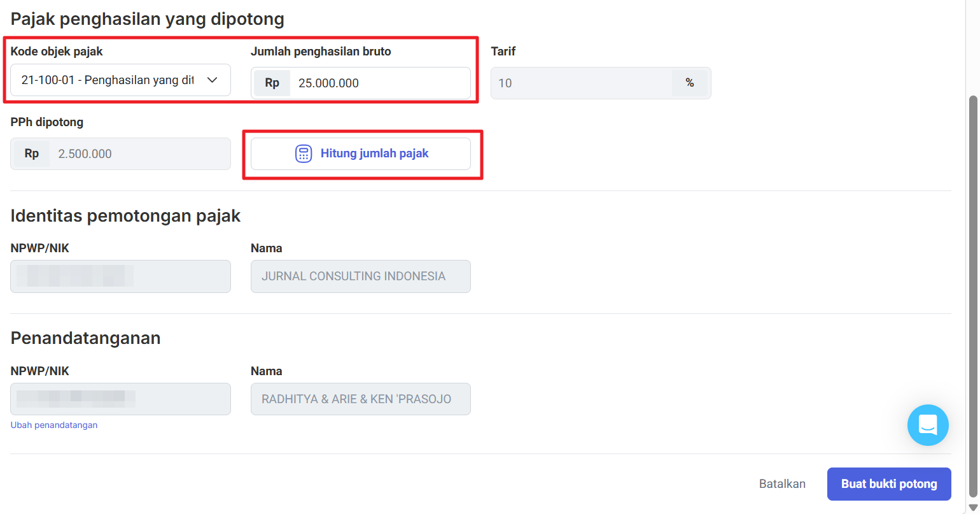Click the scrollbar down arrow

[972, 507]
